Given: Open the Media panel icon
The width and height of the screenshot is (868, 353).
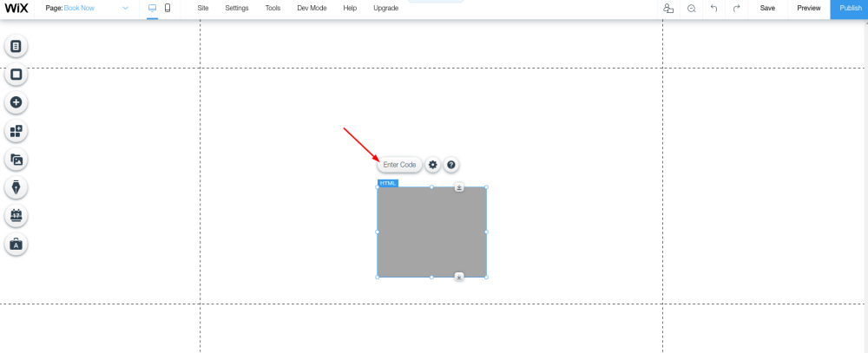Looking at the screenshot, I should pos(16,160).
